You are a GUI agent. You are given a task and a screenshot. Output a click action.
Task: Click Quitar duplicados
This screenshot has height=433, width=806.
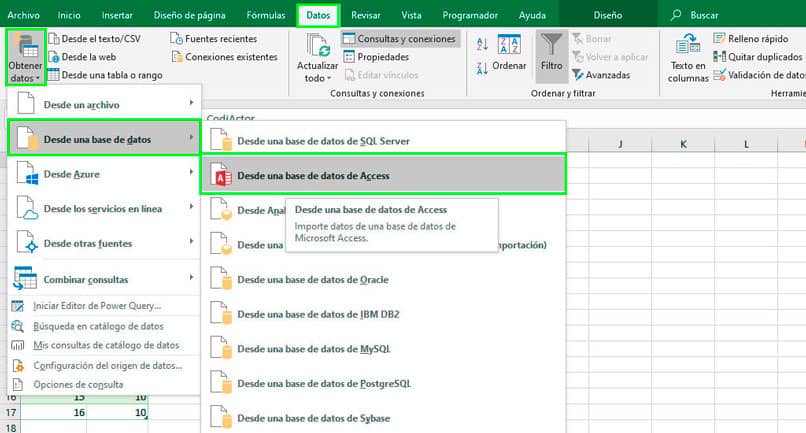pyautogui.click(x=758, y=57)
